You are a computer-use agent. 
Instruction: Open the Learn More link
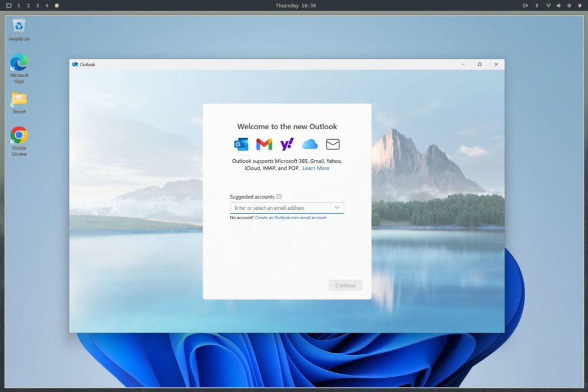tap(315, 168)
